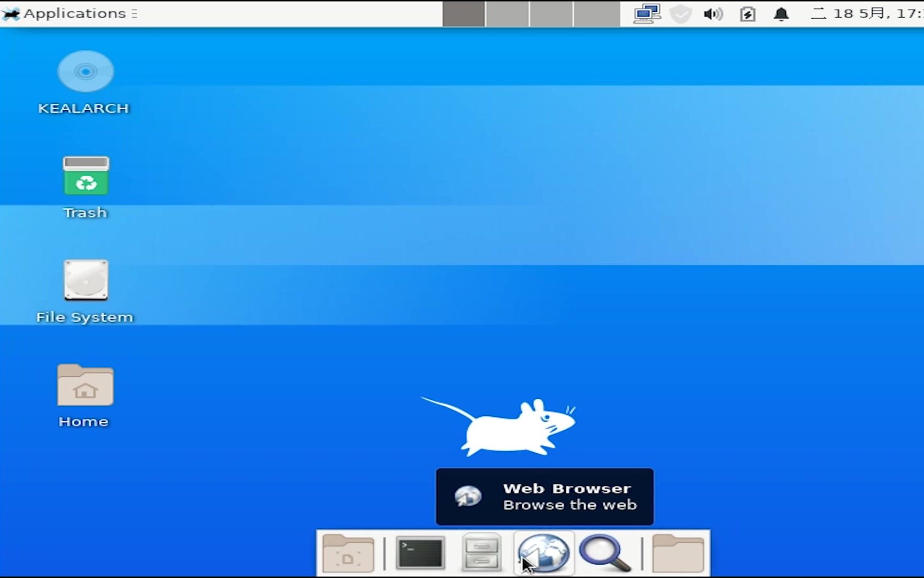Mute audio via the speaker tray icon

point(711,14)
